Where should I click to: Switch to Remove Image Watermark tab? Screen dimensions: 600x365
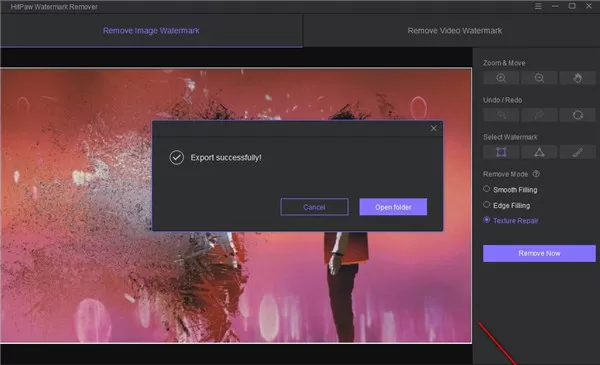[151, 31]
